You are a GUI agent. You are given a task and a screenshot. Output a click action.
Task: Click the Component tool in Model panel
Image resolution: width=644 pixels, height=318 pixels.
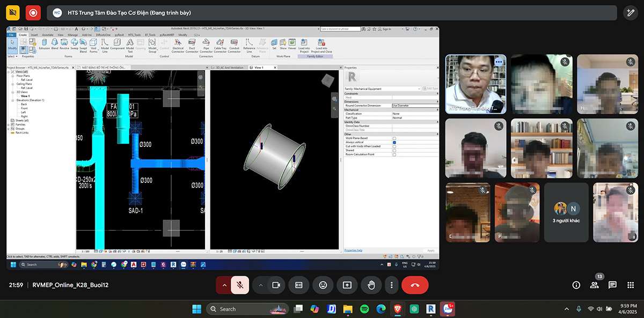(x=117, y=45)
